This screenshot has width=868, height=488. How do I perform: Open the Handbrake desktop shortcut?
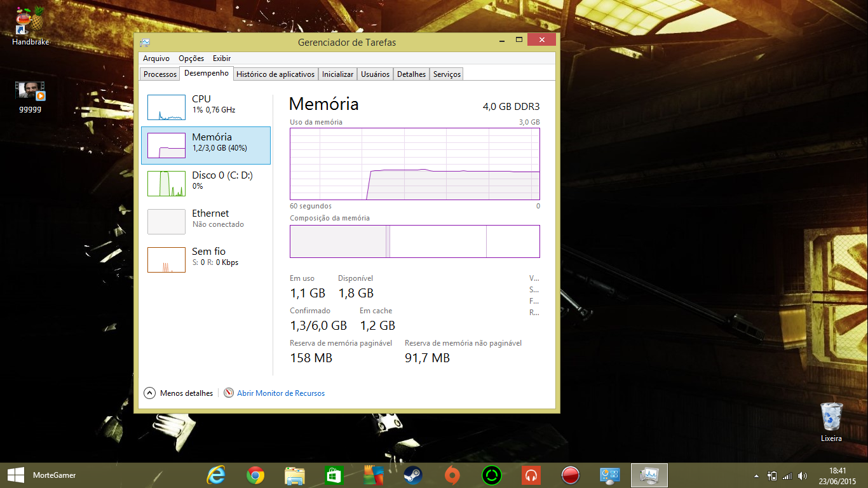(x=30, y=25)
